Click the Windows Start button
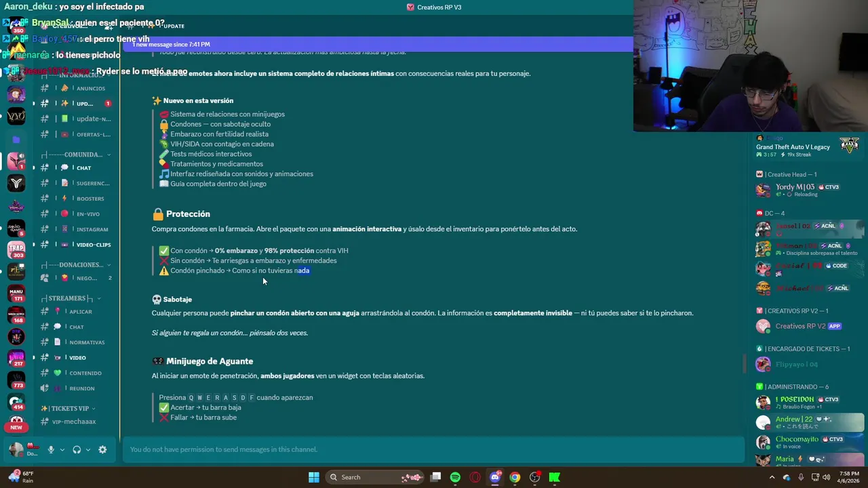 (314, 477)
